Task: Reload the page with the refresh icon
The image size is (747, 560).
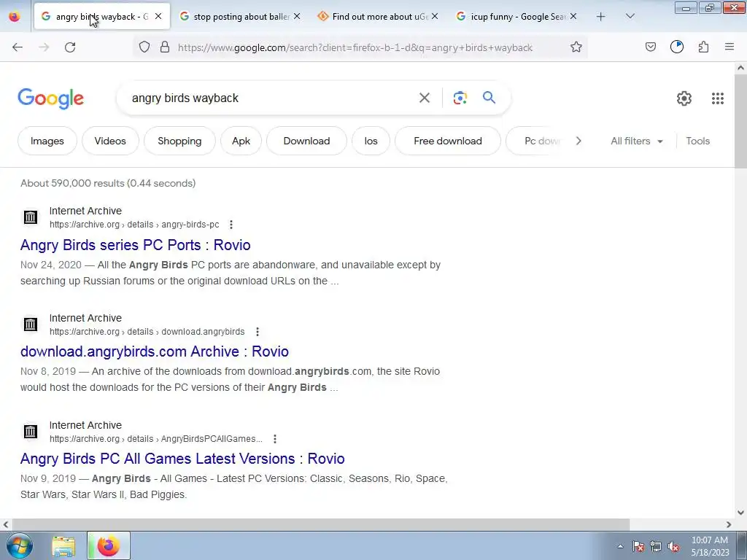Action: (70, 47)
